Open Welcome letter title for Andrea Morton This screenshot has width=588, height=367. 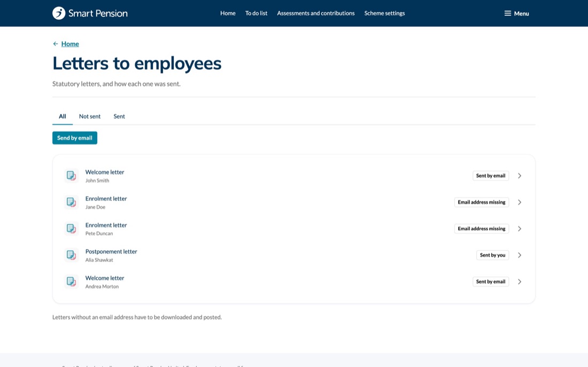click(105, 278)
